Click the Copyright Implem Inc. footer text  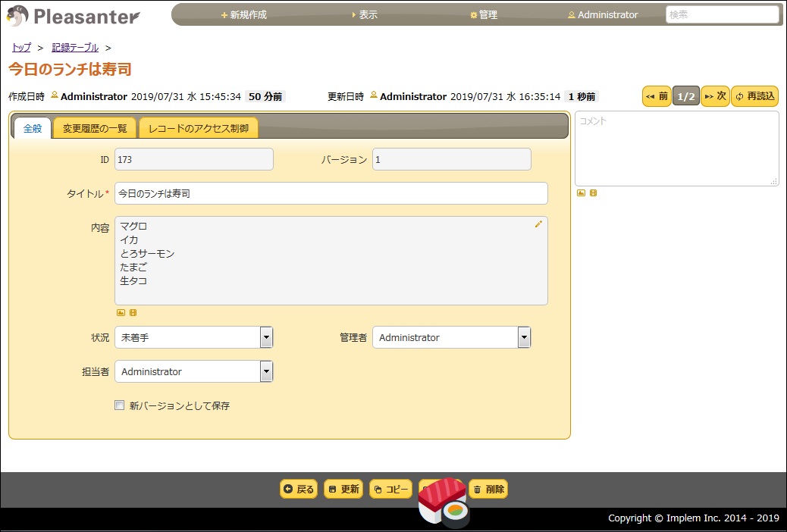(x=693, y=518)
